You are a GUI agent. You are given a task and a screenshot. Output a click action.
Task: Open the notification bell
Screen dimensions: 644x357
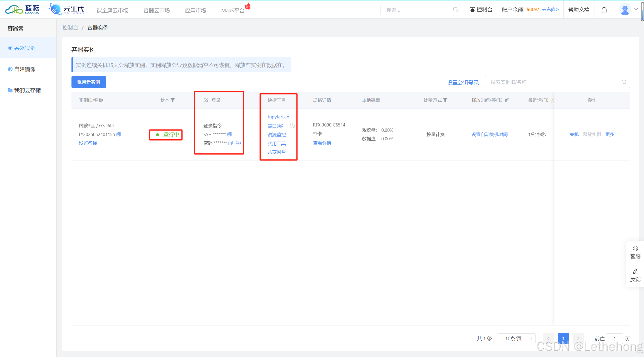604,10
